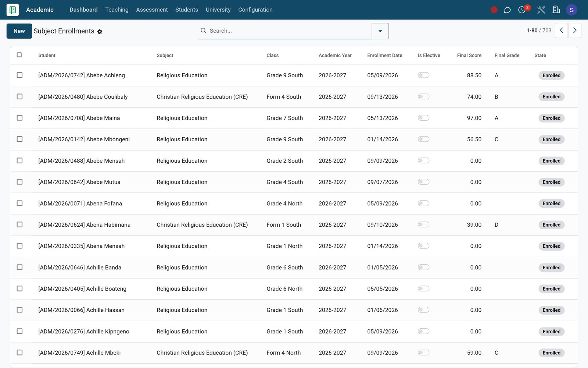
Task: Open the Achille Kipngeno row
Action: click(294, 332)
